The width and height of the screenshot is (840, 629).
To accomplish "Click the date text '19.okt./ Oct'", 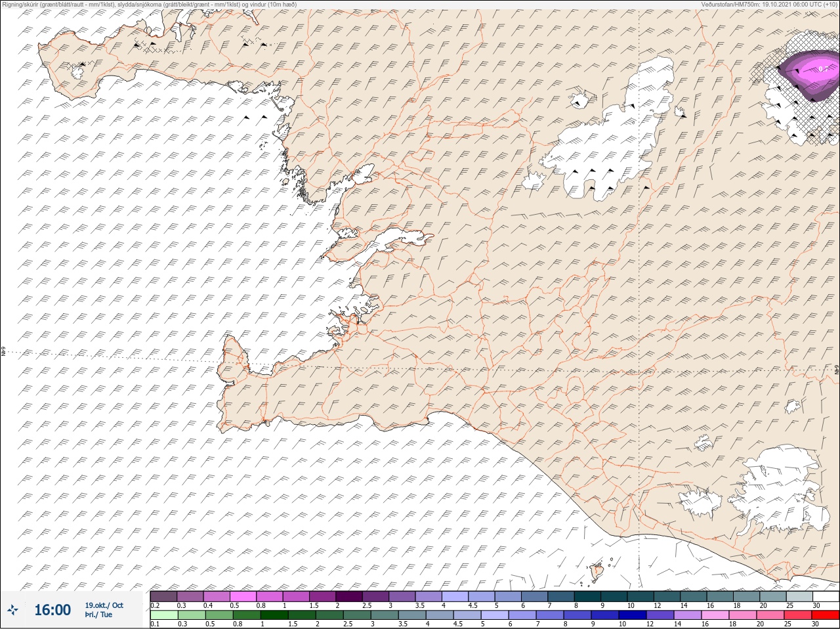I will (104, 605).
